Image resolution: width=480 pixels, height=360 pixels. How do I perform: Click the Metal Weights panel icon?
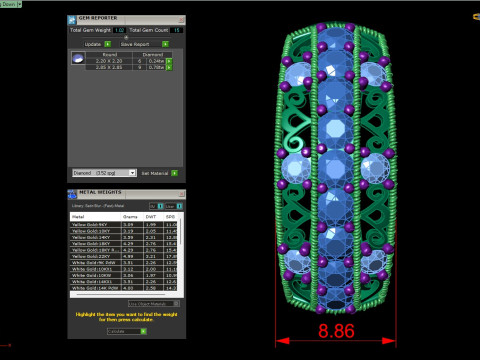tap(72, 194)
